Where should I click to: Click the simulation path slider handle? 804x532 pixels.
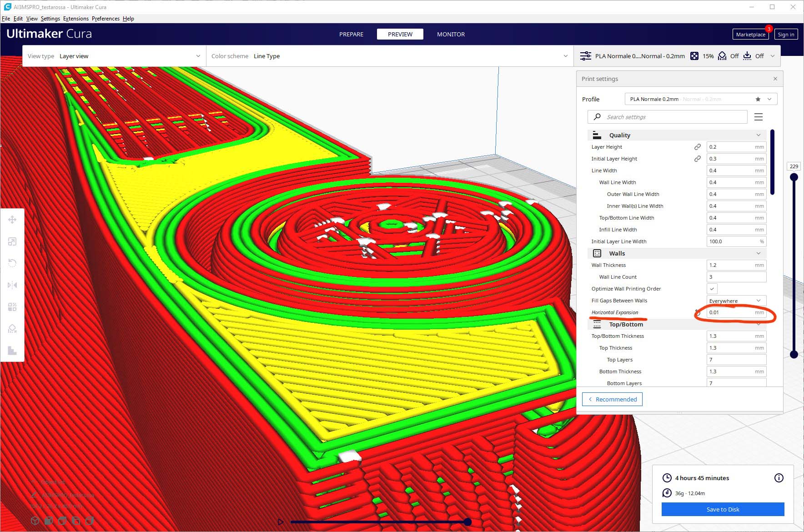click(x=467, y=522)
